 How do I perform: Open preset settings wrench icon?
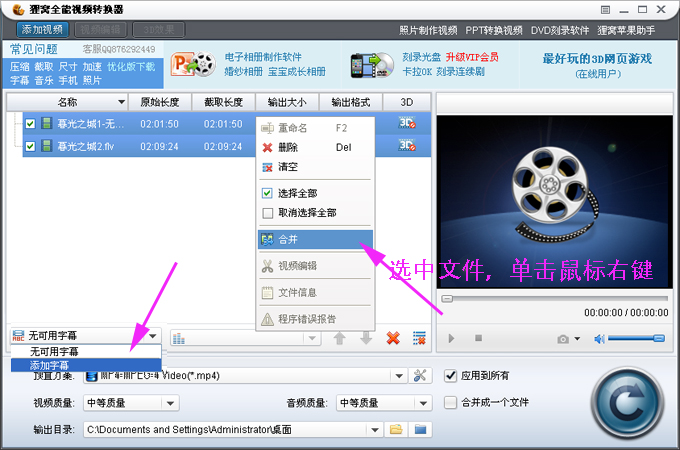(x=420, y=375)
